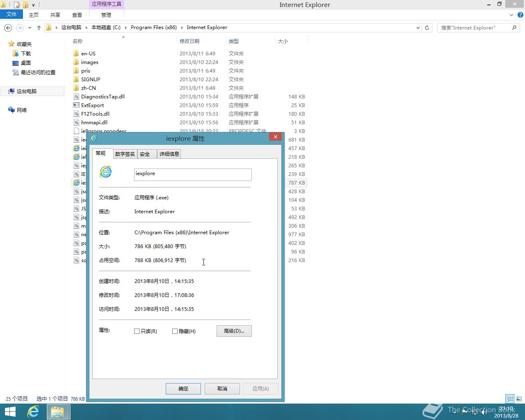
Task: Open the 详细信息 tab in properties
Action: click(169, 154)
